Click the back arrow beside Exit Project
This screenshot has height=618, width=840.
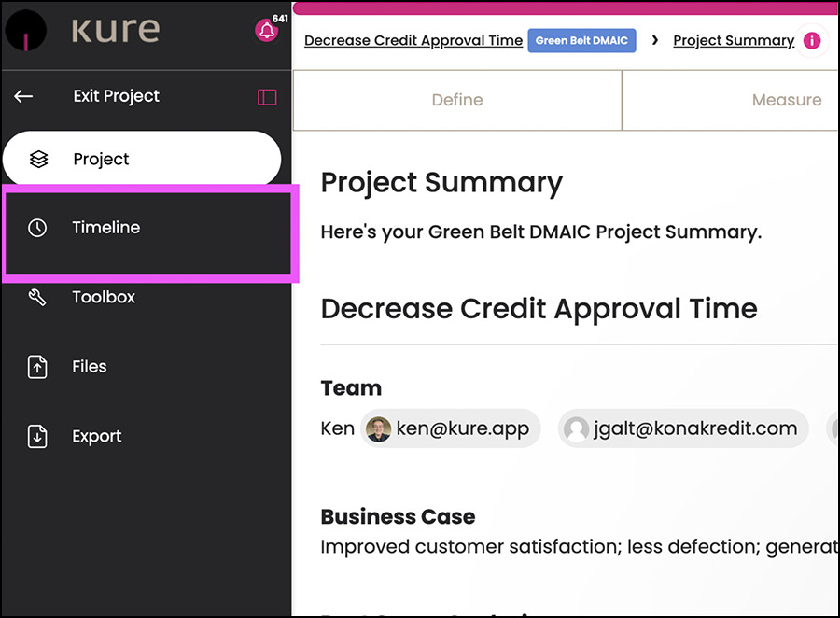point(23,96)
